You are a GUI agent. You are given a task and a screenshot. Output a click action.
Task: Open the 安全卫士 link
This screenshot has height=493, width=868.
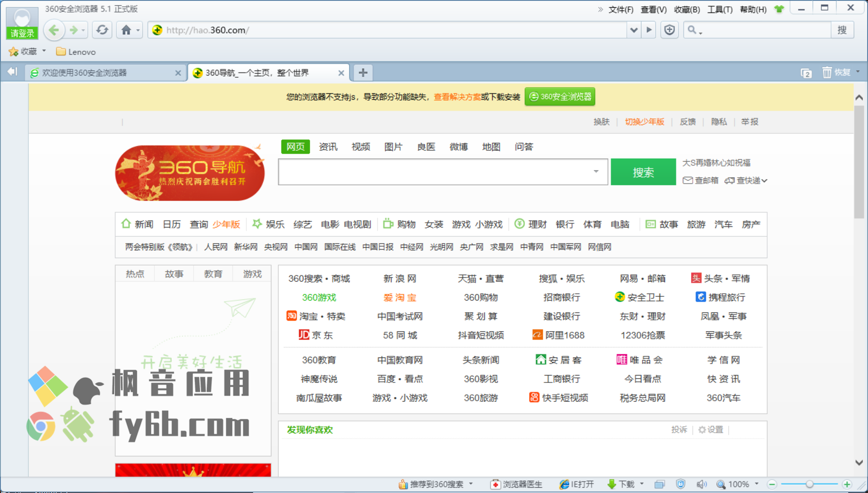639,297
